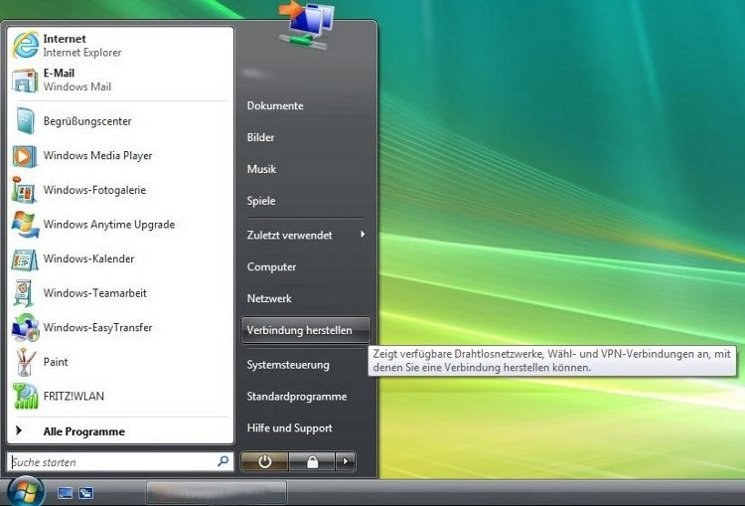Click the search magnifier icon
The height and width of the screenshot is (506, 745).
(x=223, y=461)
